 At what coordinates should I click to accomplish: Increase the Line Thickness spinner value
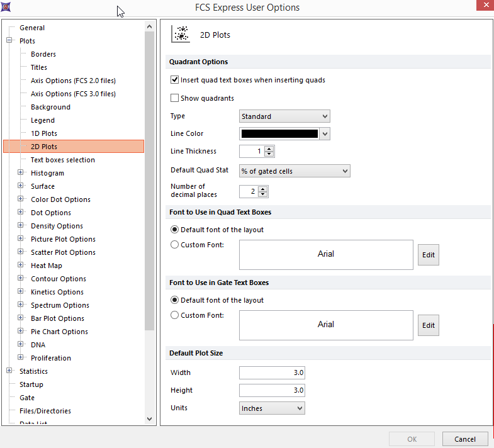point(269,148)
